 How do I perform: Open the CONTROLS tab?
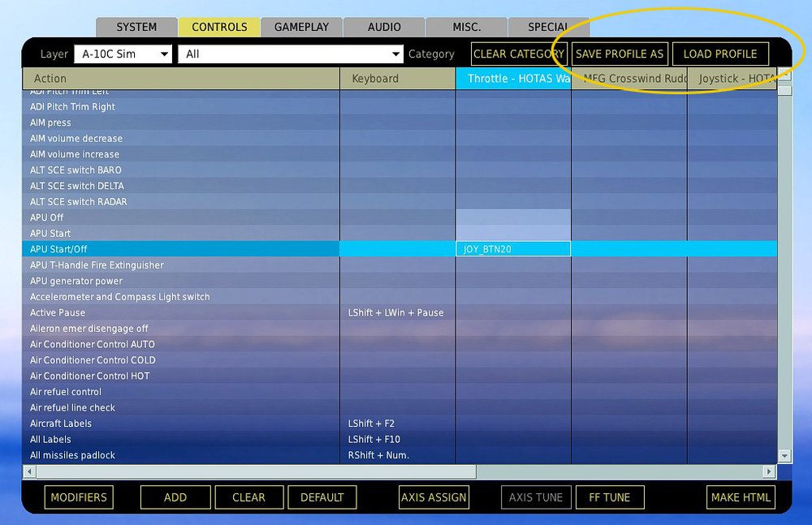coord(219,27)
